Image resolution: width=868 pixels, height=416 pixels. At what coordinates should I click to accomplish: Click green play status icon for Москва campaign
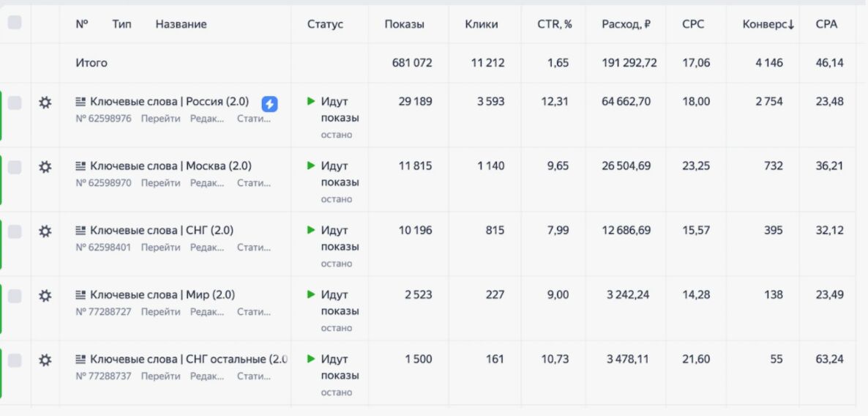point(311,166)
